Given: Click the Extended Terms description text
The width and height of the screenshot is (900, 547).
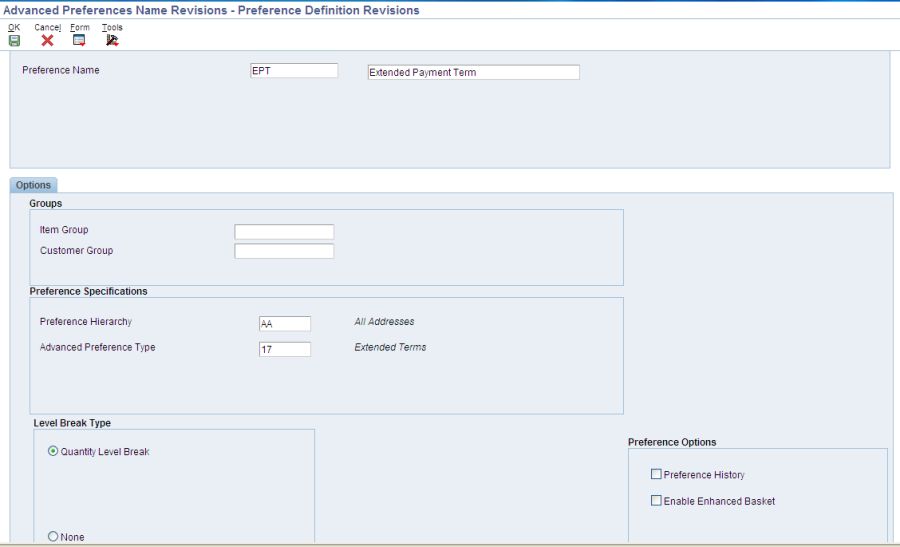Looking at the screenshot, I should (390, 347).
